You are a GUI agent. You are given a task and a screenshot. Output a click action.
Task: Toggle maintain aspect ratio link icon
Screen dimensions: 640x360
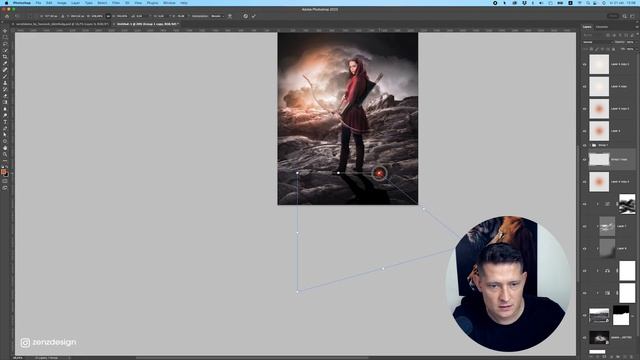108,16
